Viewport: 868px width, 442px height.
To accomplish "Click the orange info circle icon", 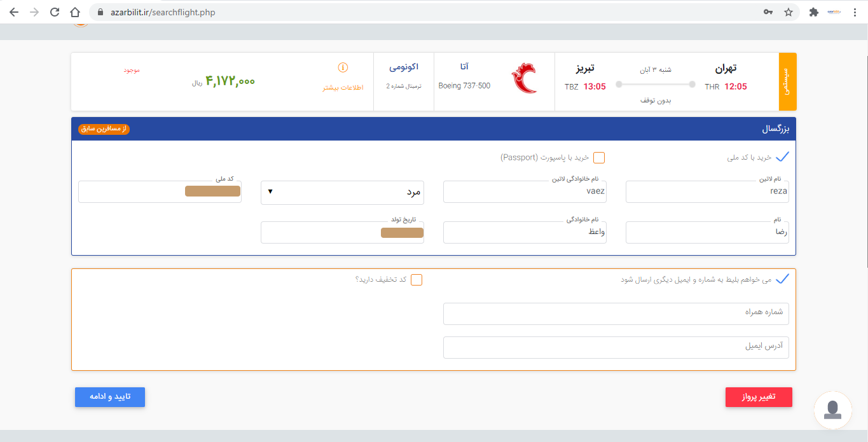I will pyautogui.click(x=343, y=67).
